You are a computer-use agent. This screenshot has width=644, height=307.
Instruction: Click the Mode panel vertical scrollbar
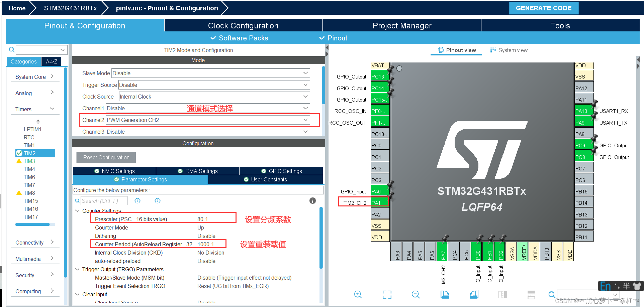pos(323,85)
